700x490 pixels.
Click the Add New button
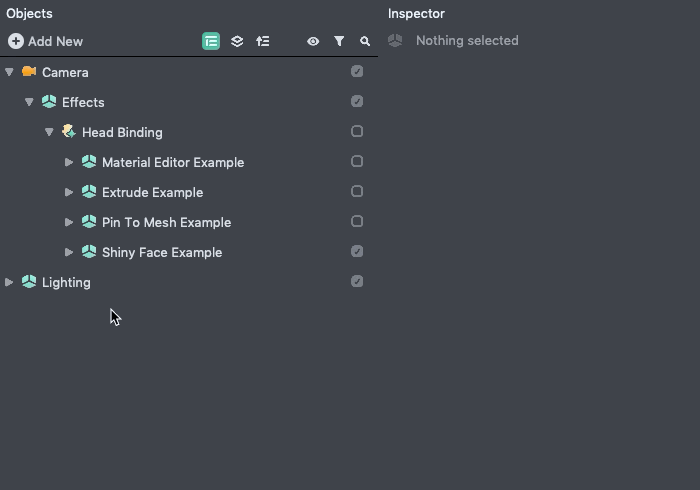[x=46, y=41]
